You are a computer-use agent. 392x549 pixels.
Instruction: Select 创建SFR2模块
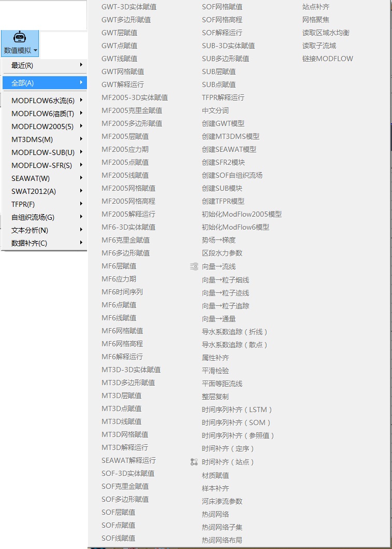[x=224, y=162]
